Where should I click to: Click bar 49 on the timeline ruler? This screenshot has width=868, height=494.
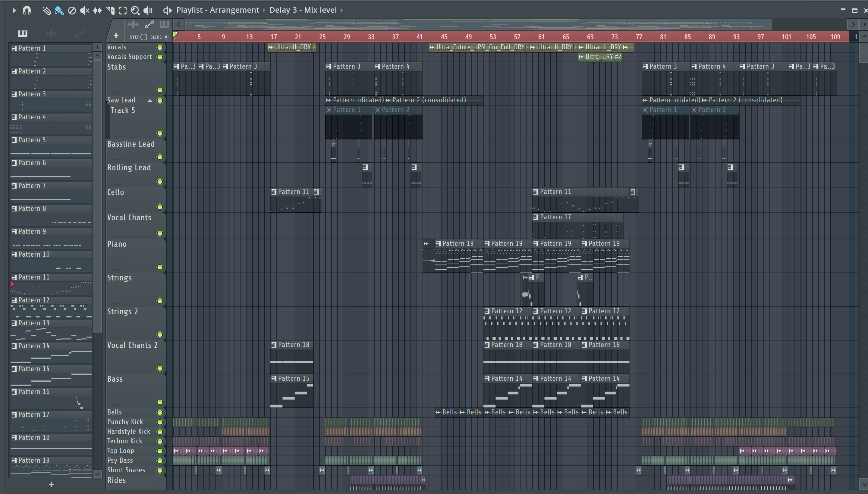468,37
